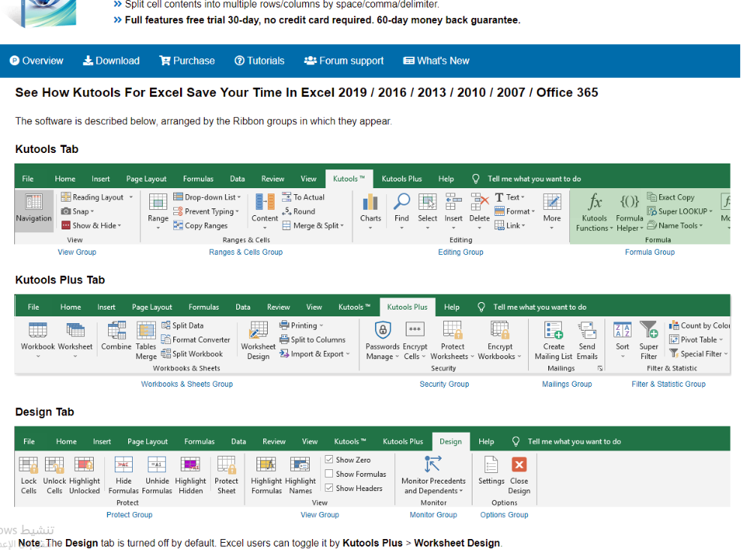Follow the Ranges & Cells Group link

coord(246,252)
